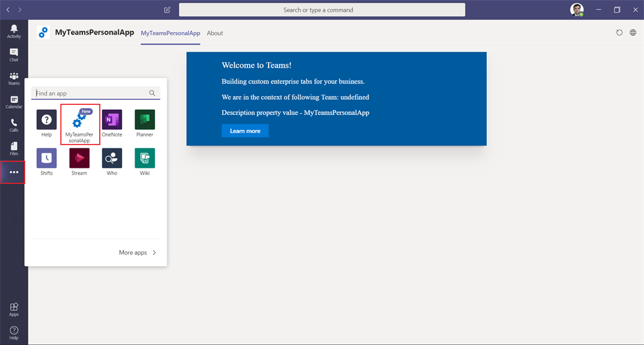Viewport: 644px width, 345px height.
Task: Click the Learn more button
Action: [x=245, y=131]
